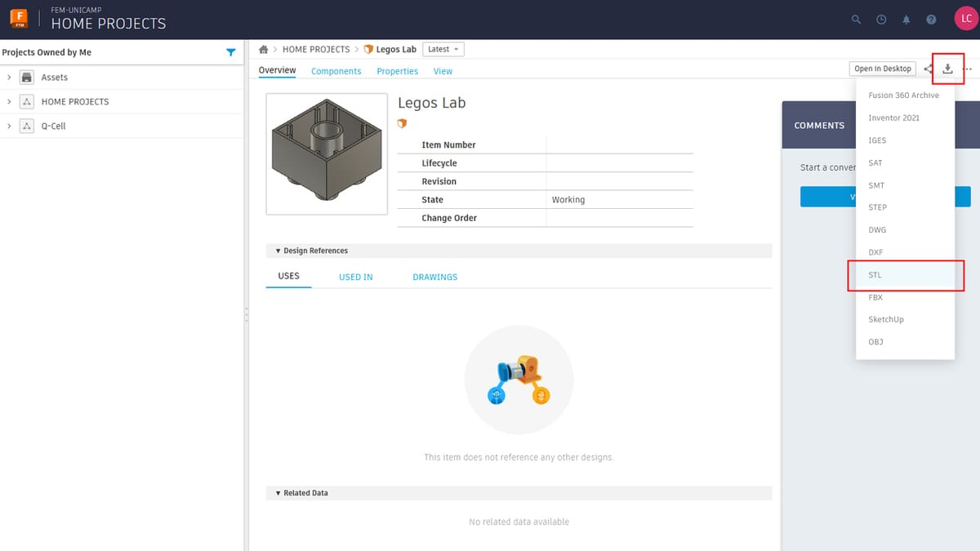The height and width of the screenshot is (551, 980).
Task: Click HOME PROJECTS breadcrumb link
Action: [x=316, y=50]
